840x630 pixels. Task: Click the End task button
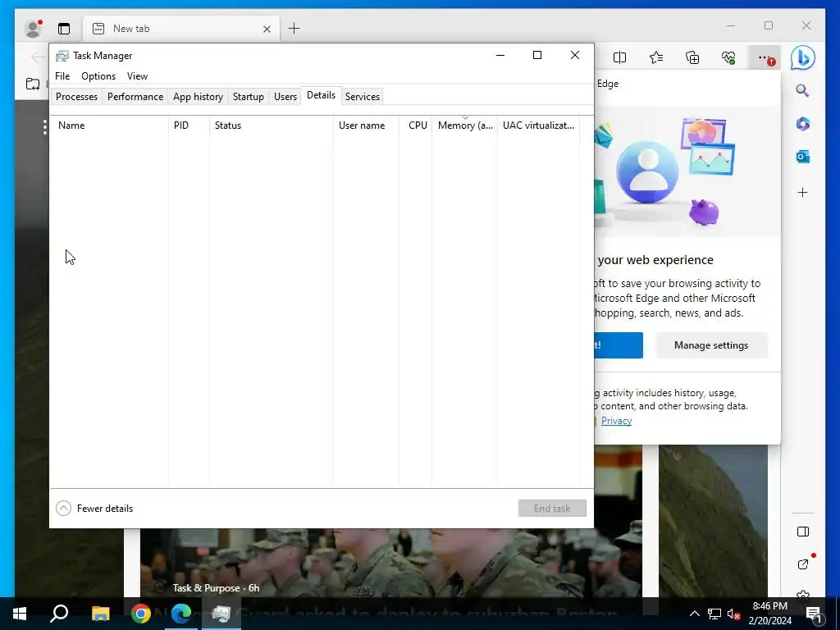552,509
